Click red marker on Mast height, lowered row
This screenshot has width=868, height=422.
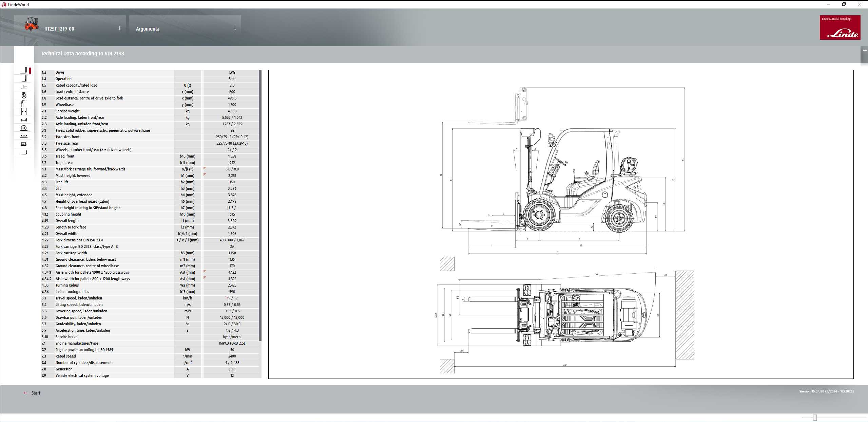click(x=205, y=175)
